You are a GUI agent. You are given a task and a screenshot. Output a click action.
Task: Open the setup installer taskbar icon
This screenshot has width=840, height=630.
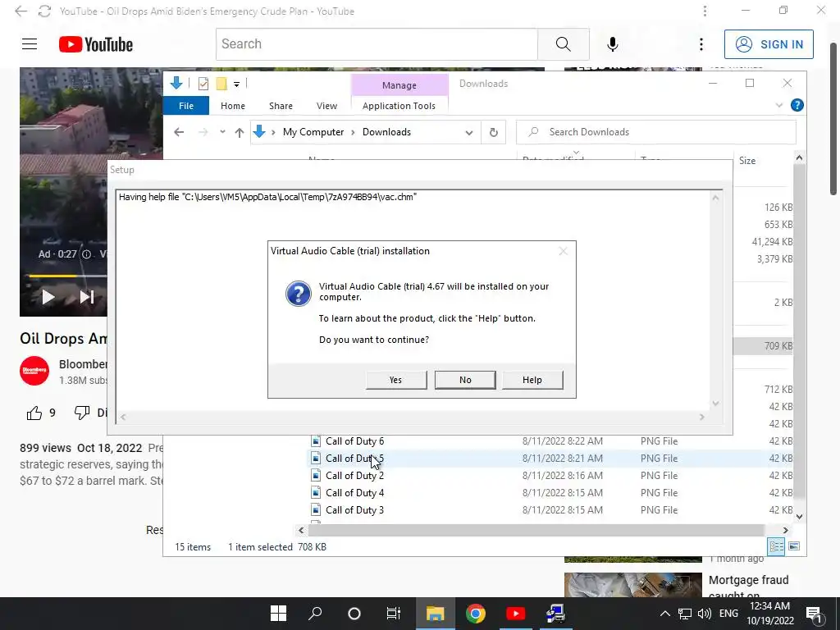point(555,614)
